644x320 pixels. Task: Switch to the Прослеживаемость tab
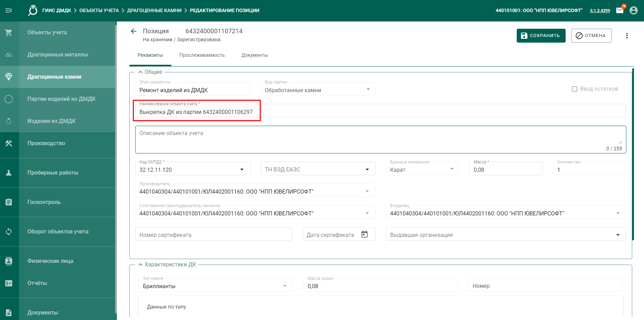202,55
